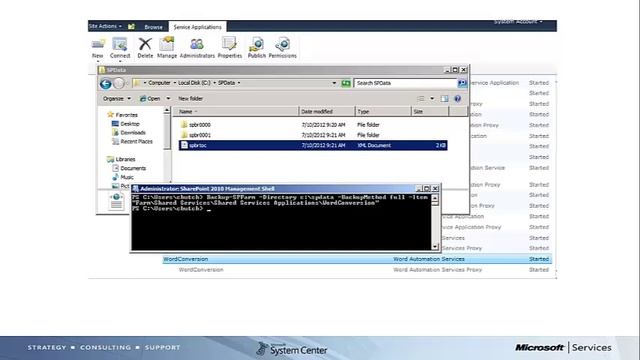Viewport: 640px width, 360px height.
Task: Select WordConversion Word Automation Services row
Action: point(357,259)
